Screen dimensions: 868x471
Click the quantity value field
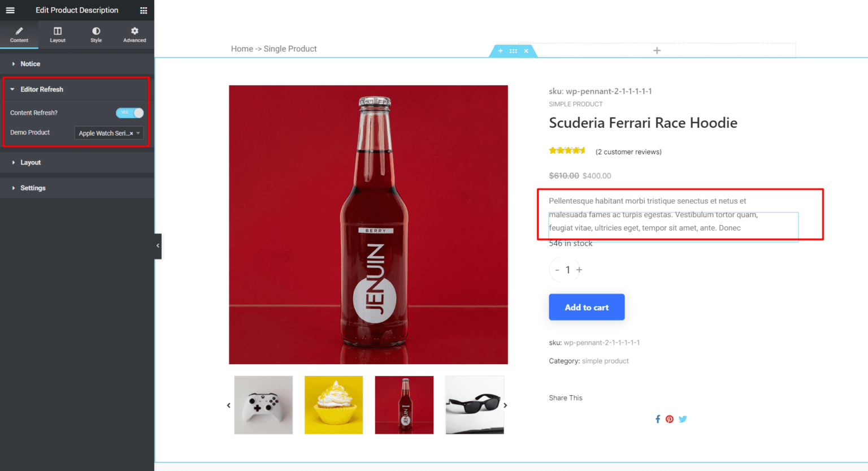point(568,270)
